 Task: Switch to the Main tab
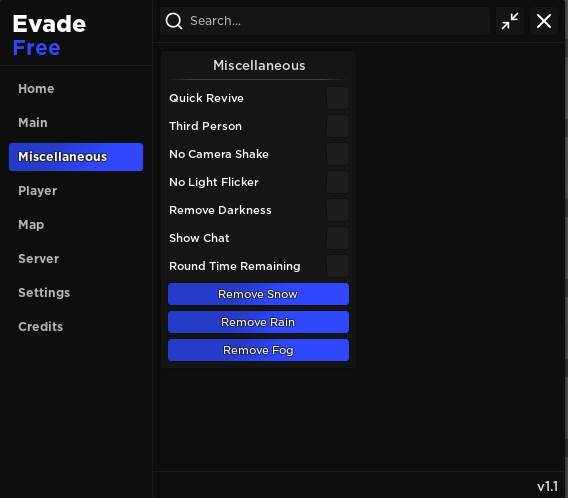point(76,123)
